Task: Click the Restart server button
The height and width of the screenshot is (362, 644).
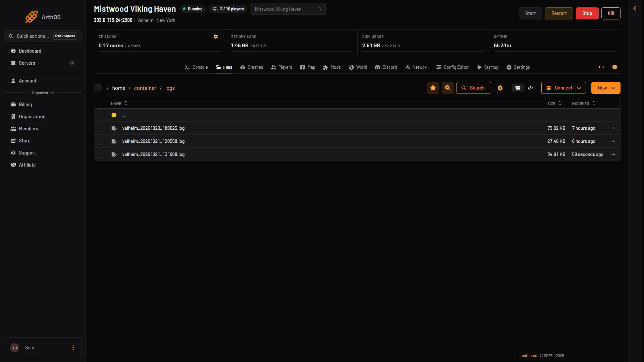Action: click(559, 13)
